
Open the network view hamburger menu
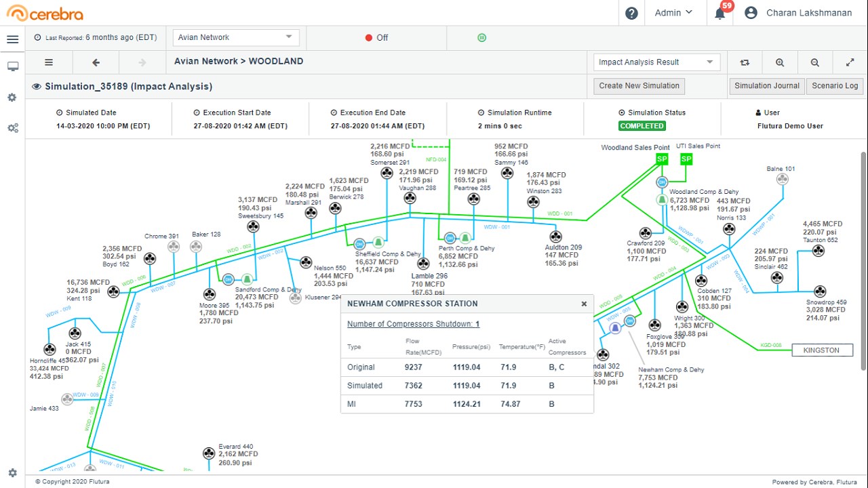49,62
